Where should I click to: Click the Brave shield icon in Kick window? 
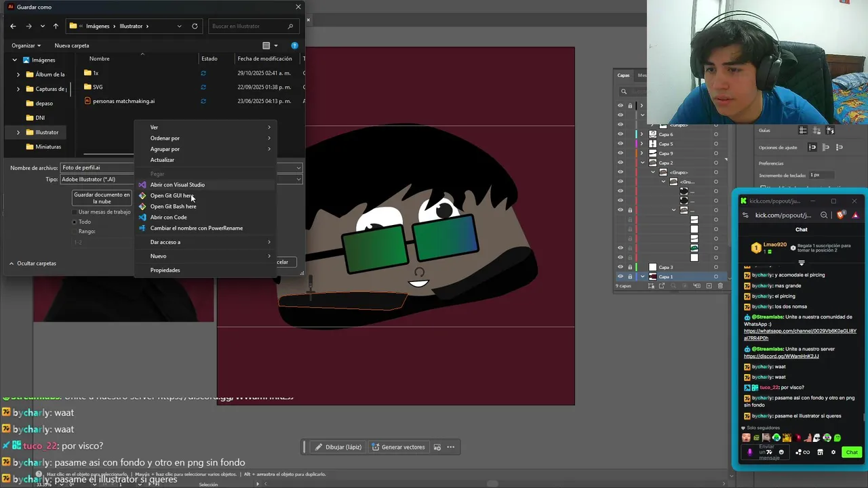point(841,215)
